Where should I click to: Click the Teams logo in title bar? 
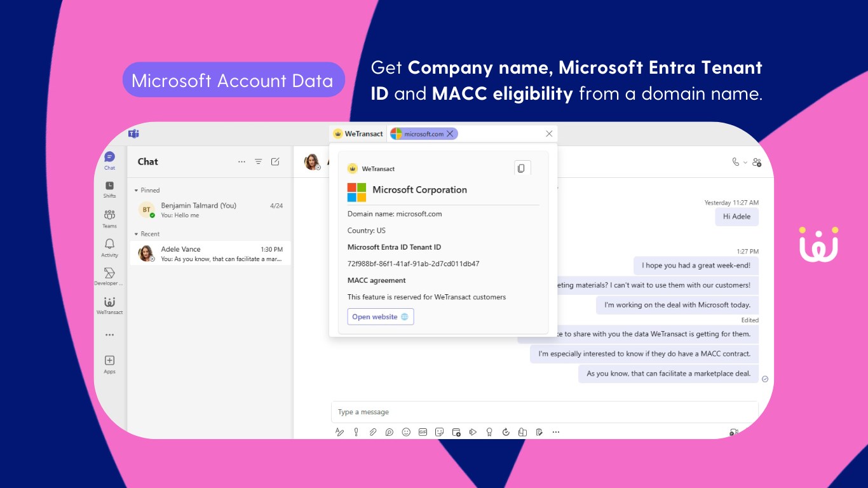pos(133,133)
